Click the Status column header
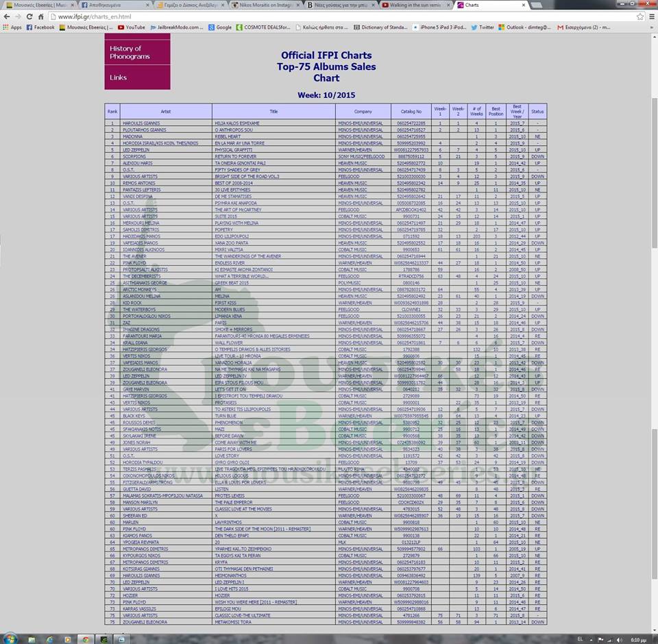The image size is (658, 644). [537, 112]
